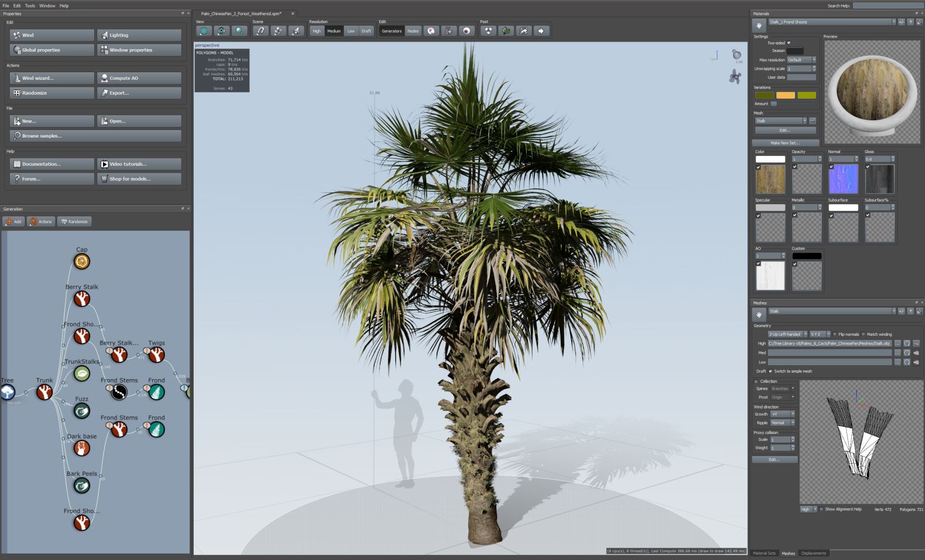The height and width of the screenshot is (560, 925).
Task: Click the curved hook icon in Scene toolbar
Action: 261,31
